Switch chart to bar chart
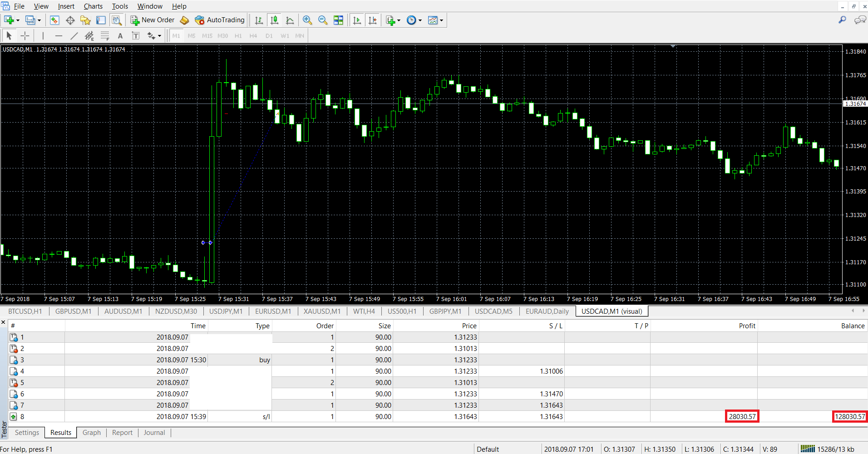This screenshot has height=454, width=868. click(259, 20)
